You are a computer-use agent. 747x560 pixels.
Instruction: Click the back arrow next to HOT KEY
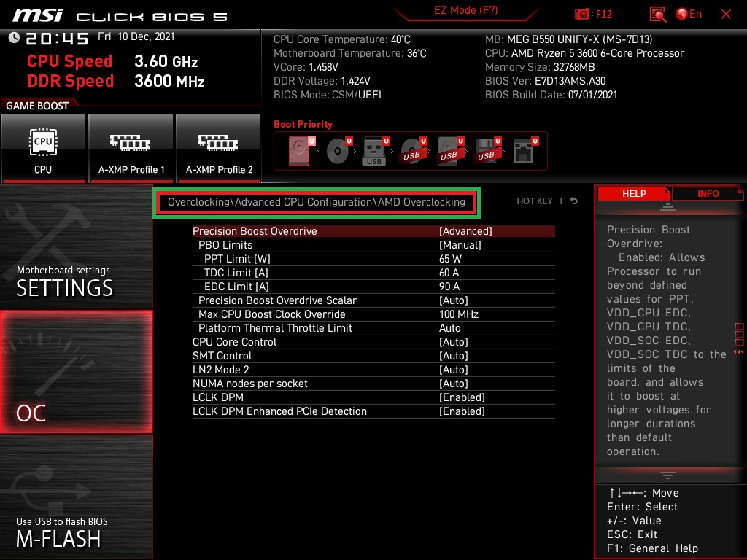coord(574,201)
